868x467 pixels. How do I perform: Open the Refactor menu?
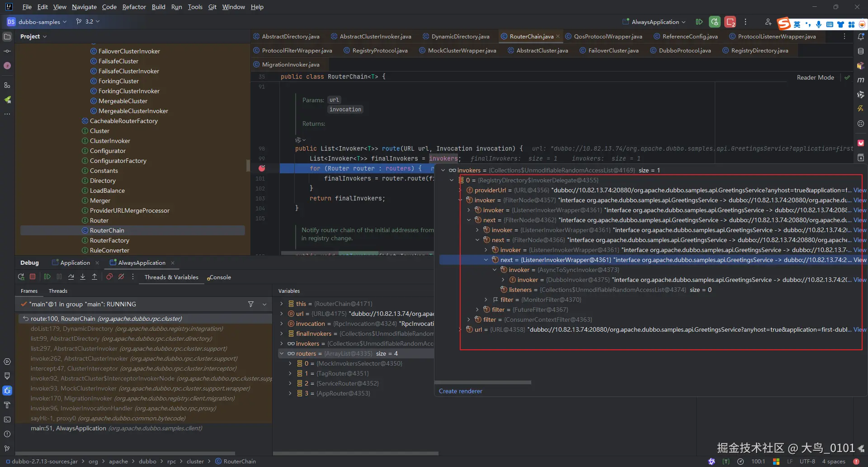134,7
